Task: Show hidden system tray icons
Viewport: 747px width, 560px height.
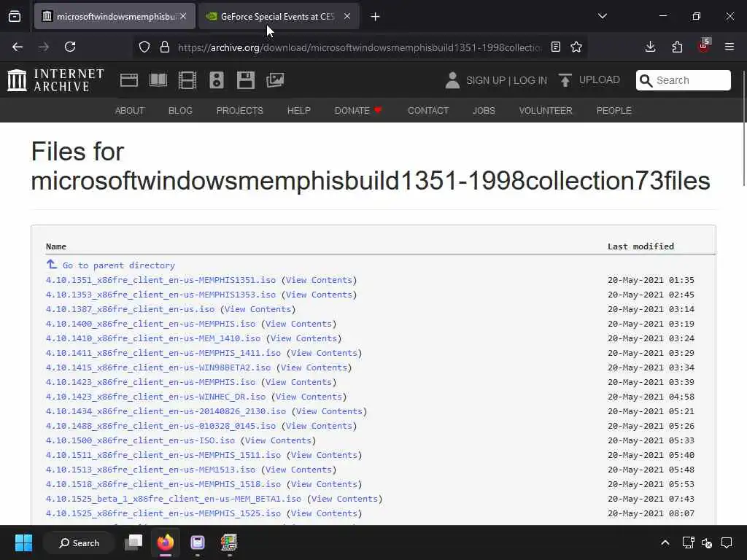Action: point(665,542)
